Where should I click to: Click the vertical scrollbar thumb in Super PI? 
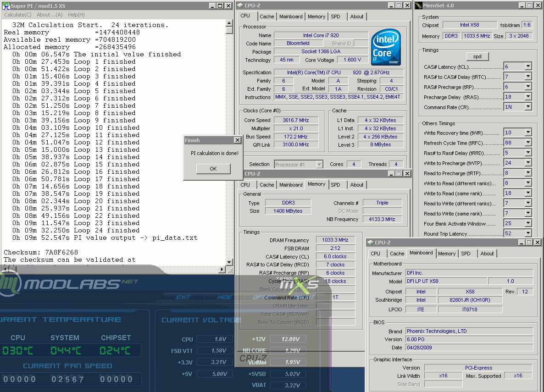229,30
